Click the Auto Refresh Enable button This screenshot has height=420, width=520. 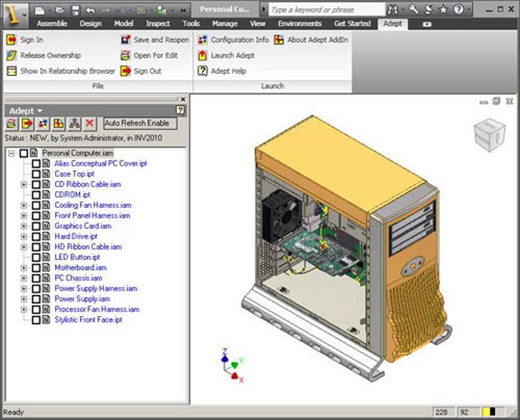click(x=140, y=123)
